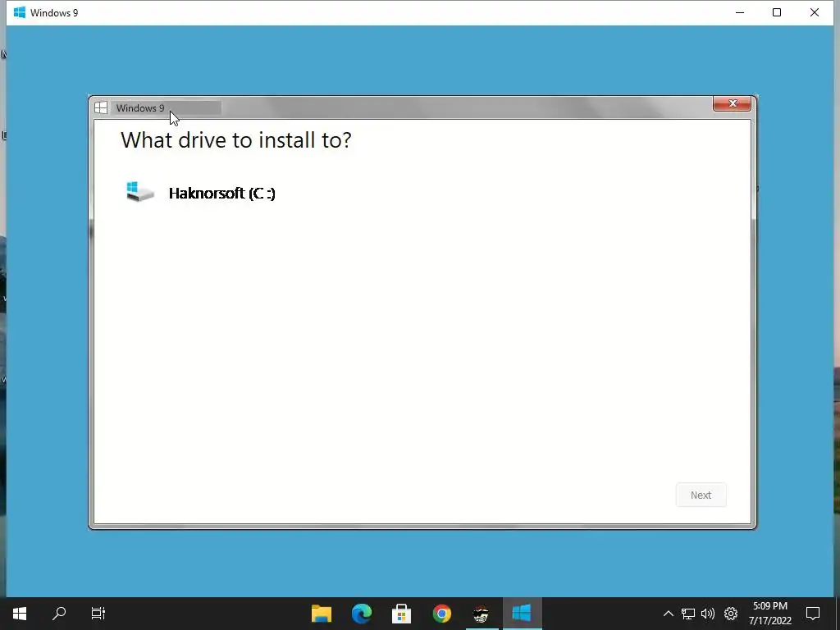Open the volume control tray icon

point(708,614)
